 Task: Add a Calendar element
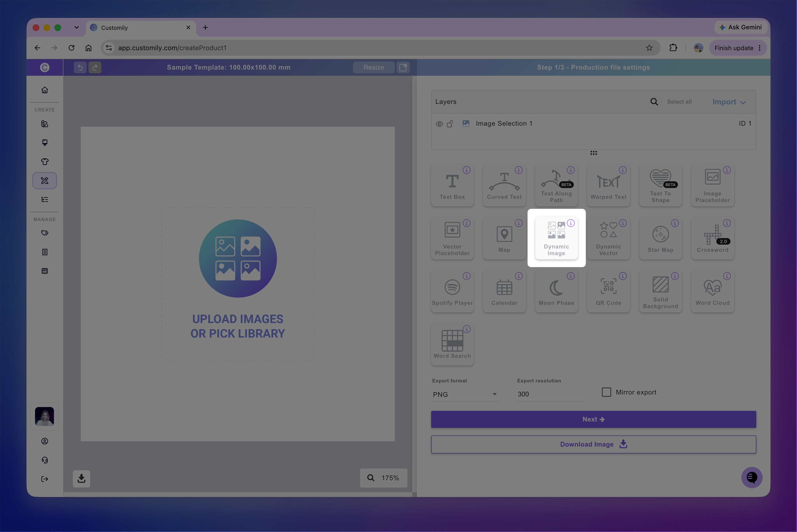point(504,291)
